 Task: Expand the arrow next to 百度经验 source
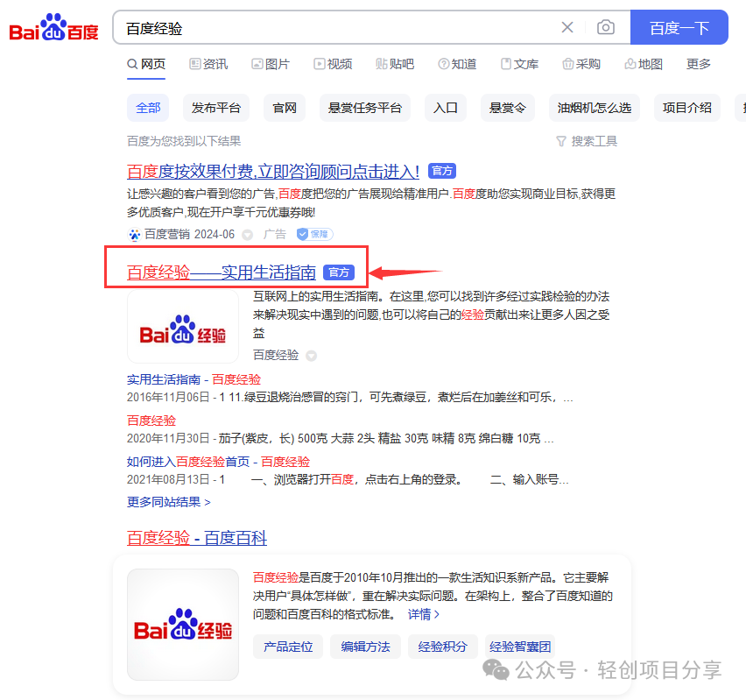311,356
